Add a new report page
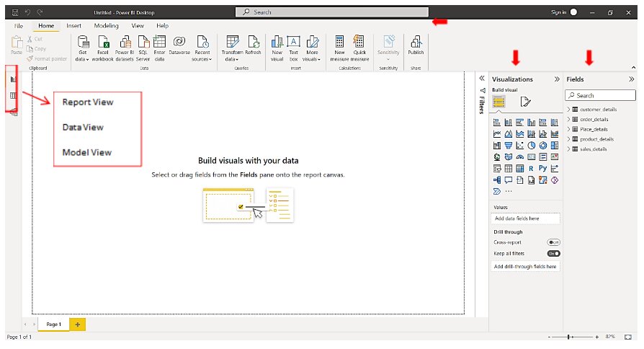Image resolution: width=644 pixels, height=349 pixels. point(78,324)
